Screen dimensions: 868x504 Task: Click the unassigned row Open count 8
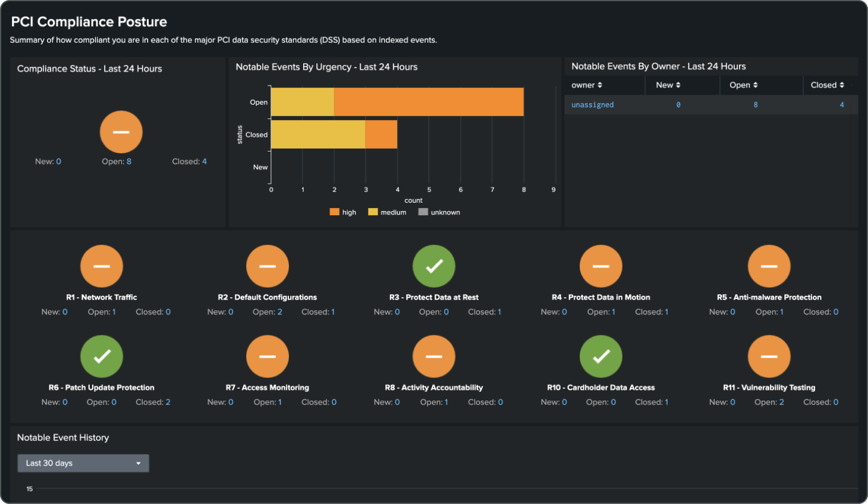point(756,105)
